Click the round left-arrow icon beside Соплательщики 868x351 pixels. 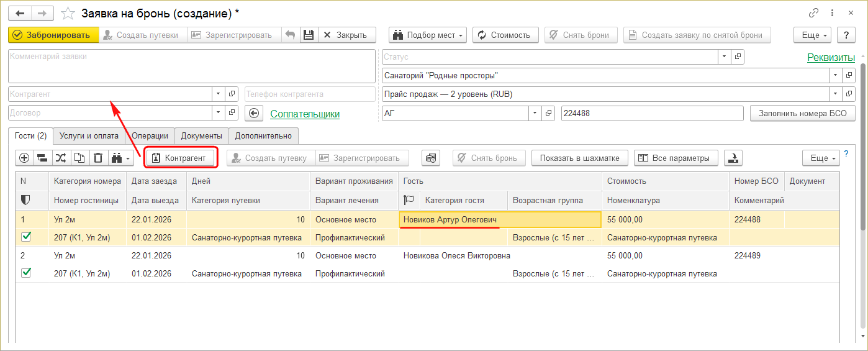254,113
